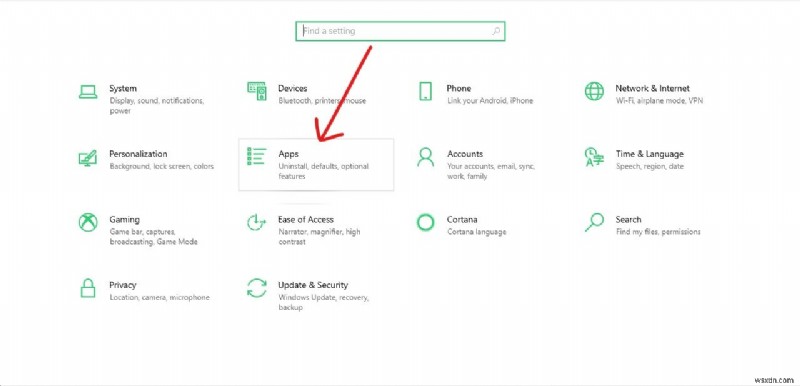Screen dimensions: 800x386
Task: Go to Devices settings title
Action: [292, 88]
